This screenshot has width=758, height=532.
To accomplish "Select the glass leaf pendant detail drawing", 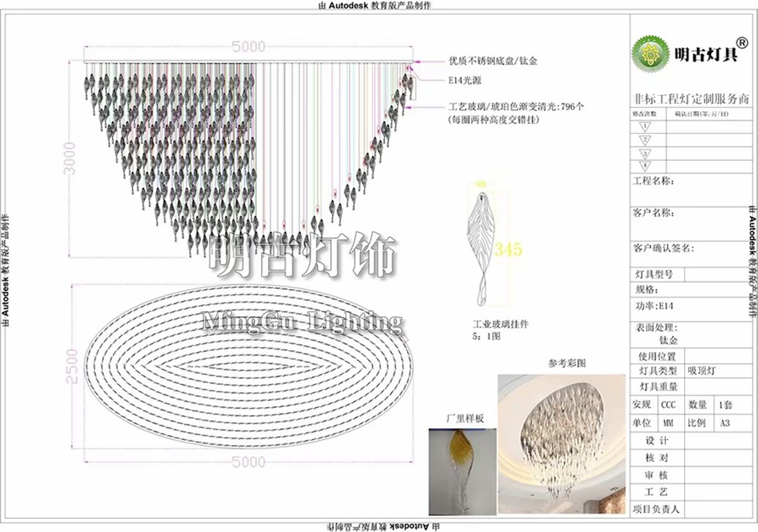I will [480, 248].
